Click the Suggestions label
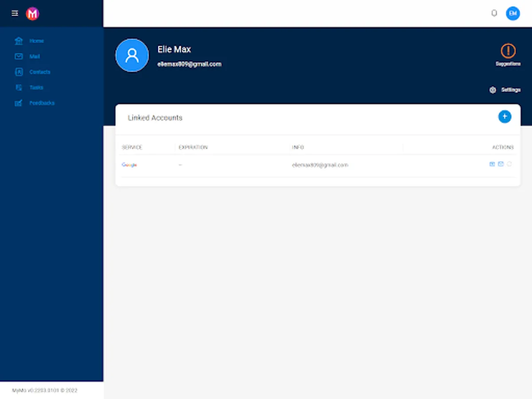This screenshot has height=399, width=532. click(x=508, y=64)
